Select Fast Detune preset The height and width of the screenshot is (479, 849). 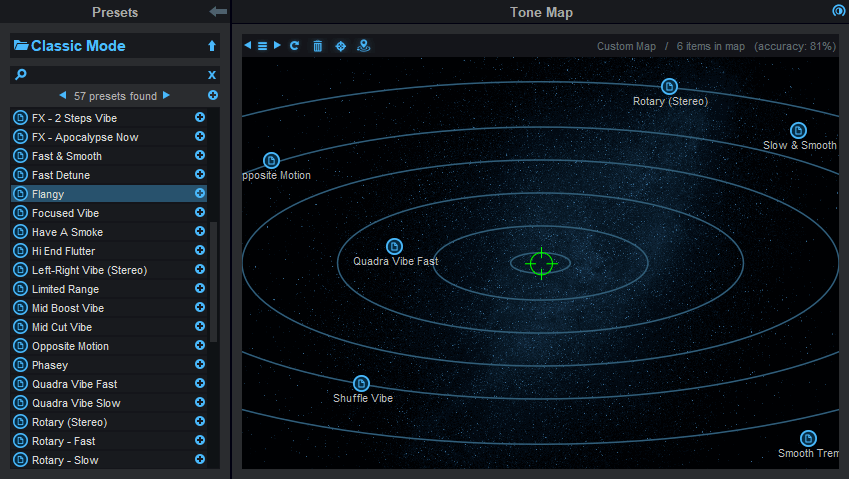tap(109, 174)
